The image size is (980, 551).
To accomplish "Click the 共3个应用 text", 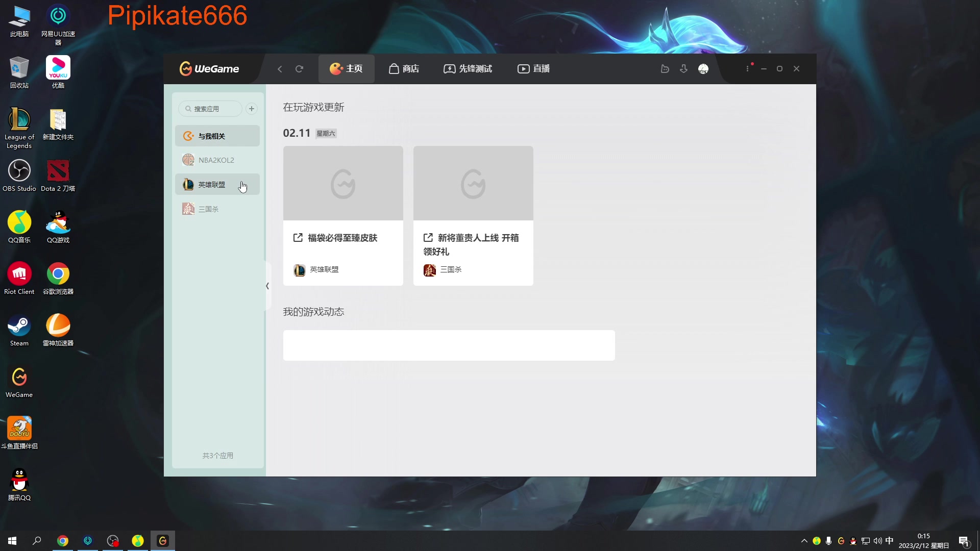I will [218, 456].
